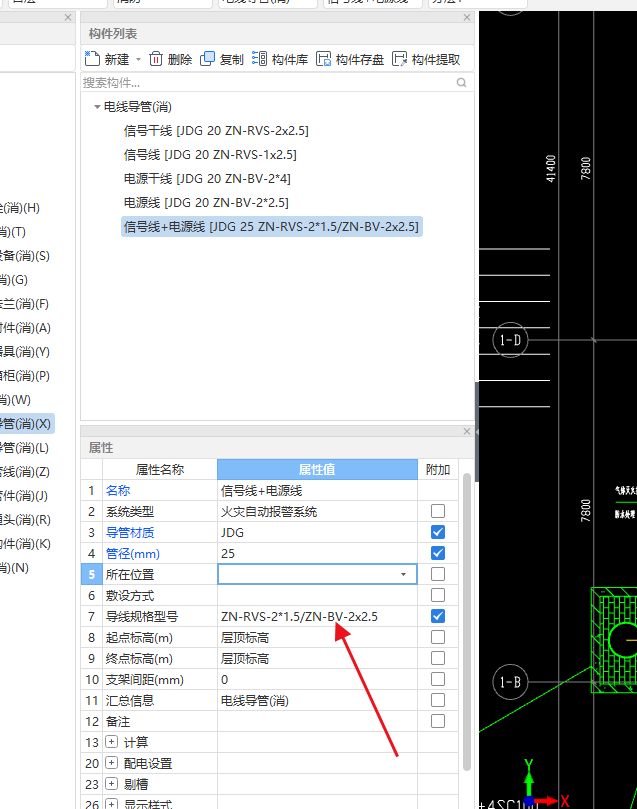Click the panel splitter collapse handle
Image resolution: width=637 pixels, height=809 pixels.
click(x=477, y=432)
